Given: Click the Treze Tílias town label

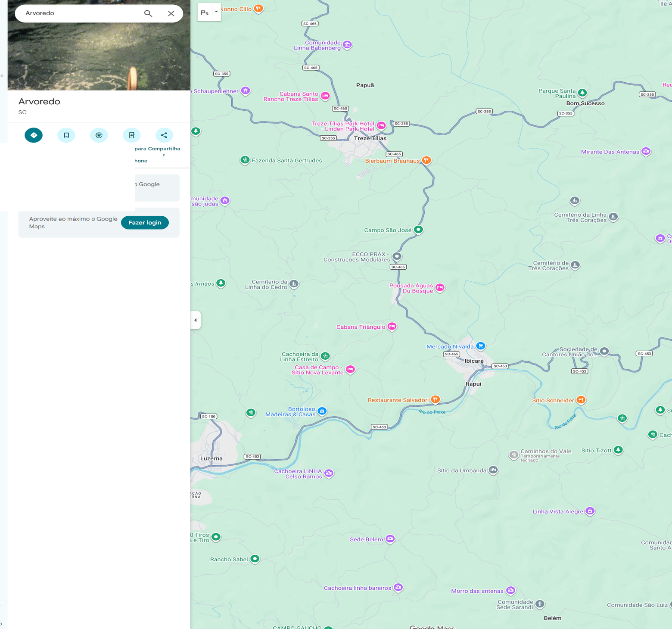Looking at the screenshot, I should click(370, 138).
